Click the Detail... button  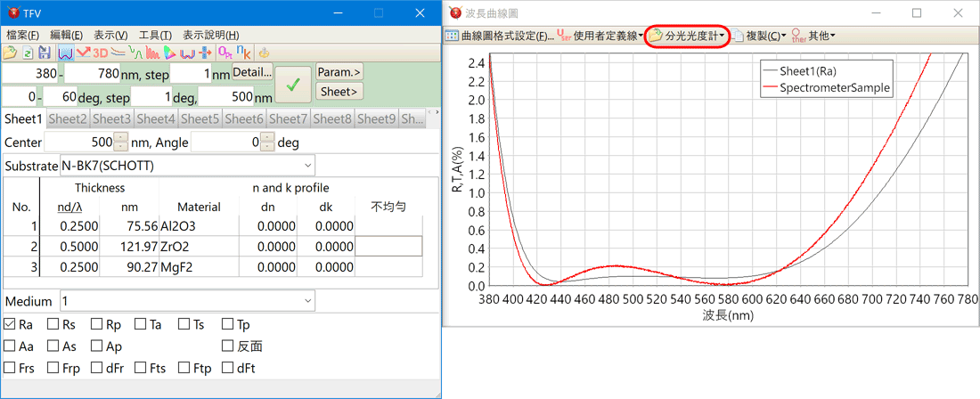coord(252,72)
